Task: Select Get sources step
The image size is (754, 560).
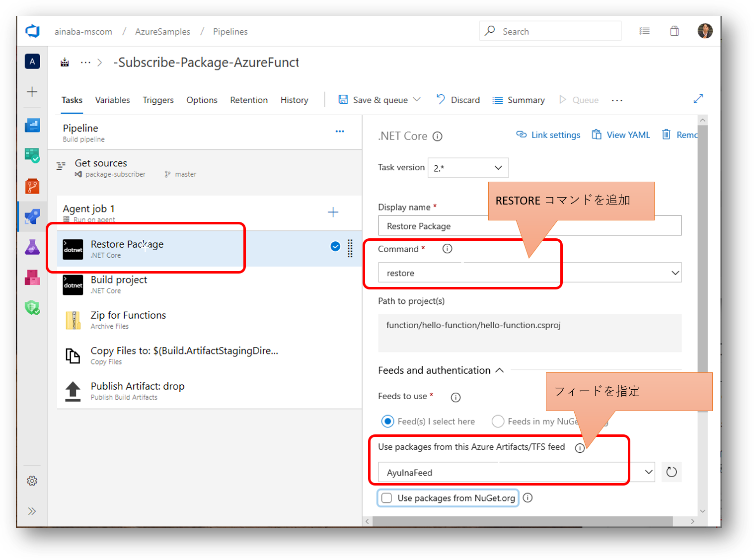Action: point(205,168)
